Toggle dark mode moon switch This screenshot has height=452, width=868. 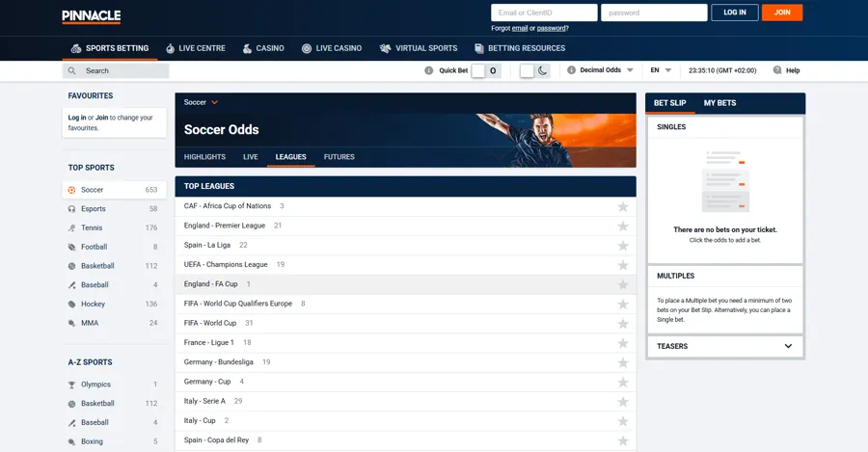click(x=534, y=70)
